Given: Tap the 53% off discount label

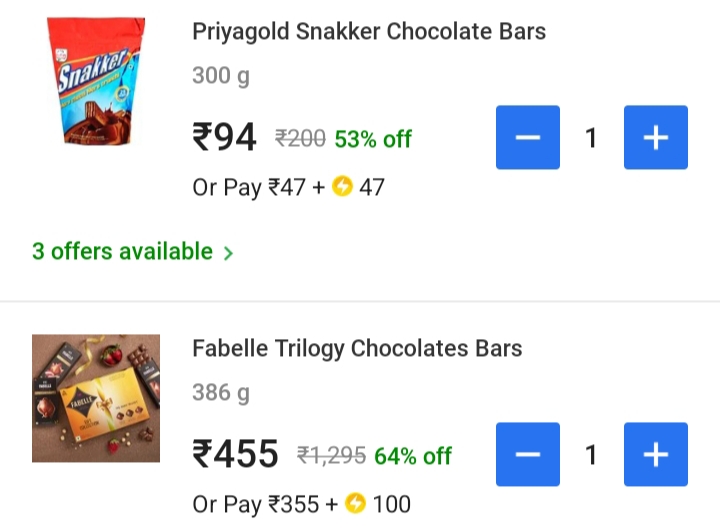Looking at the screenshot, I should coord(373,139).
